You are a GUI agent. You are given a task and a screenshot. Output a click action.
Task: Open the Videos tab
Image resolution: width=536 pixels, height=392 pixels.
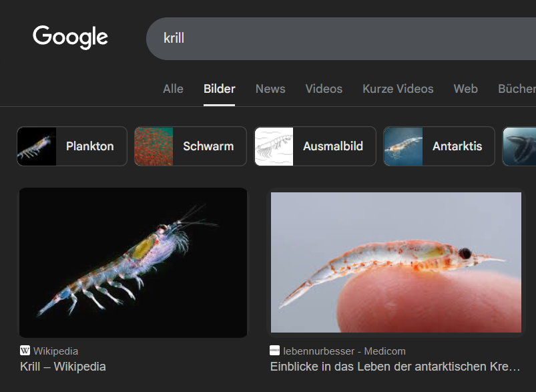(324, 89)
